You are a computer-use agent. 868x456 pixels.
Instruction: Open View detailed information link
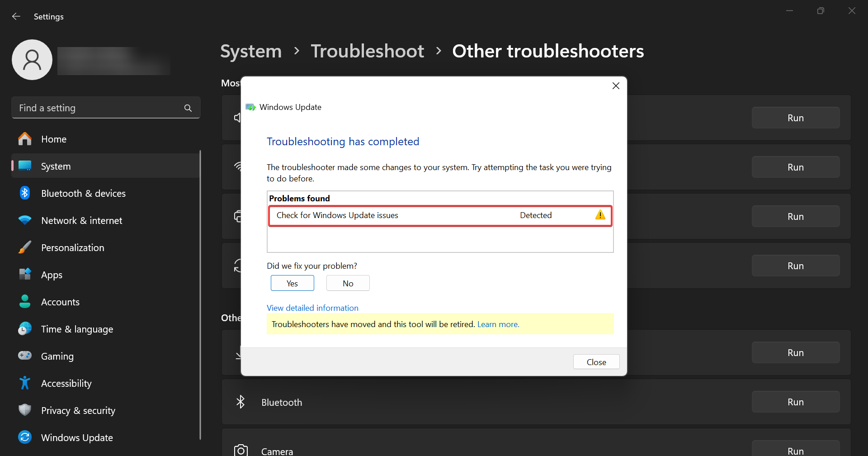click(312, 308)
